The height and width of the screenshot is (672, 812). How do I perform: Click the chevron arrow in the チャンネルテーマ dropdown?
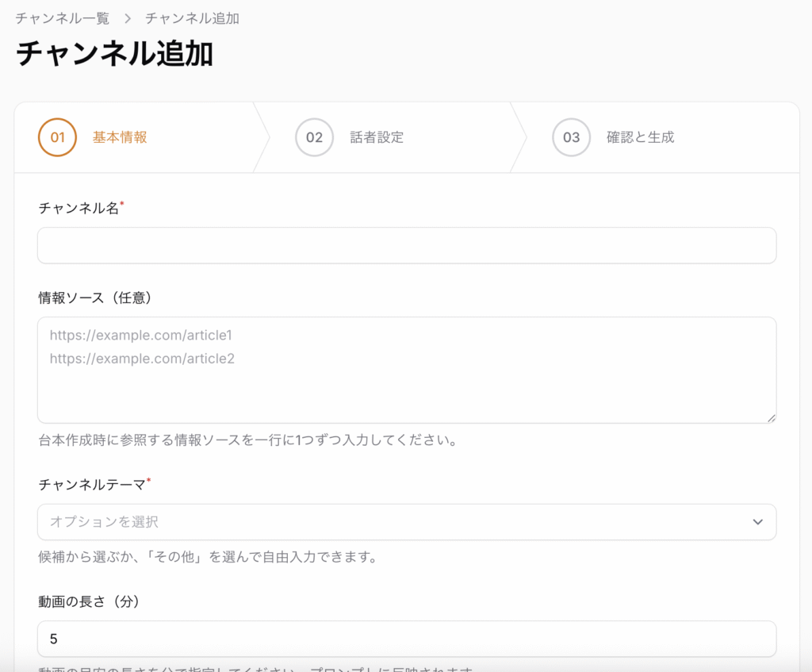pyautogui.click(x=757, y=522)
